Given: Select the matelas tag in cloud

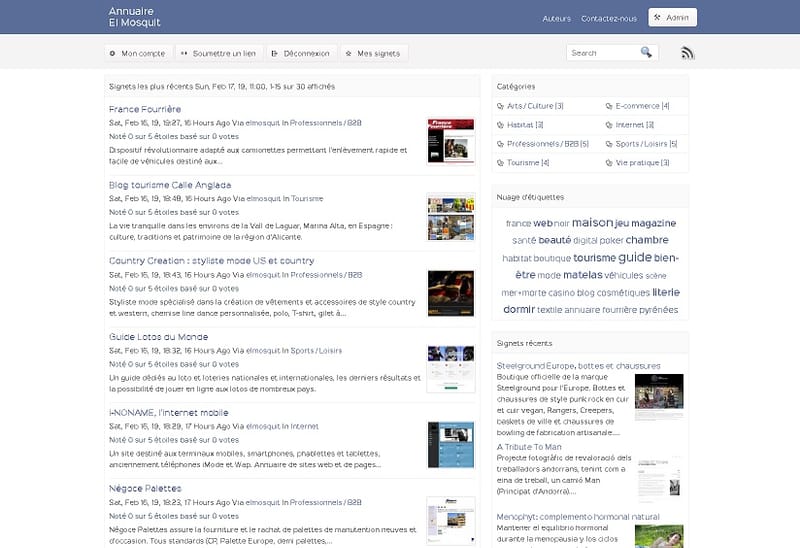Looking at the screenshot, I should pos(583,275).
